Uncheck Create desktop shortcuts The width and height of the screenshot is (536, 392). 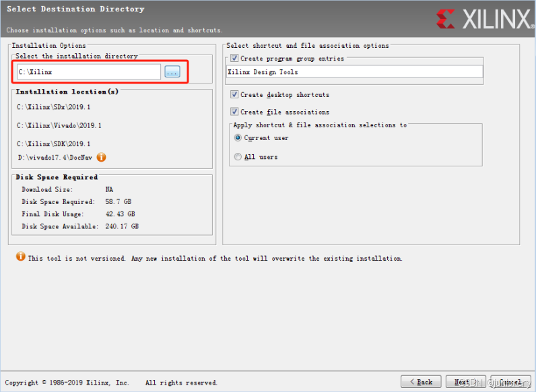point(234,94)
